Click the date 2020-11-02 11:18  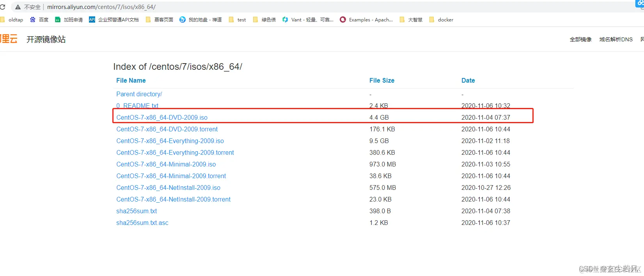click(x=486, y=141)
